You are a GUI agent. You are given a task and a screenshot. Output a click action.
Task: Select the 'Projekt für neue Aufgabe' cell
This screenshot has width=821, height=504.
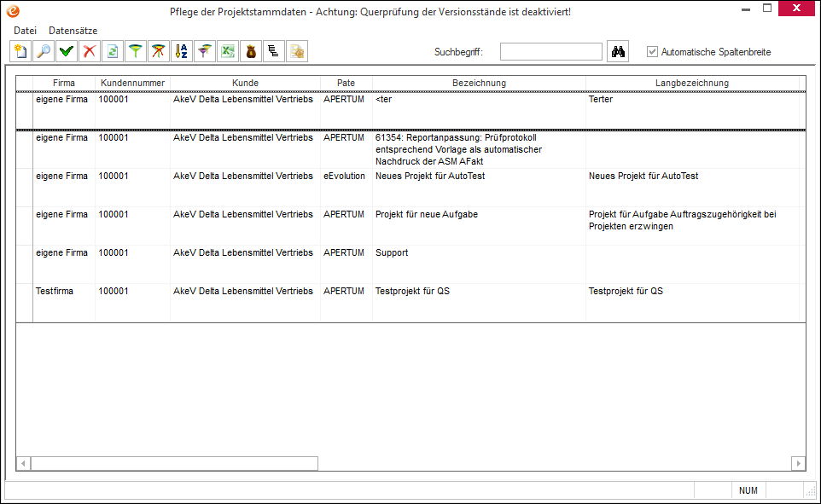coord(479,226)
